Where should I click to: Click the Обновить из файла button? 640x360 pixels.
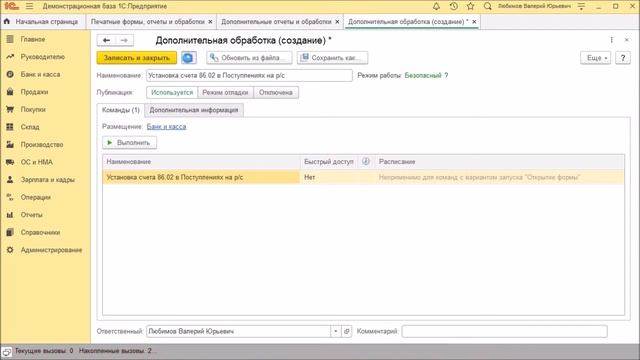[249, 58]
